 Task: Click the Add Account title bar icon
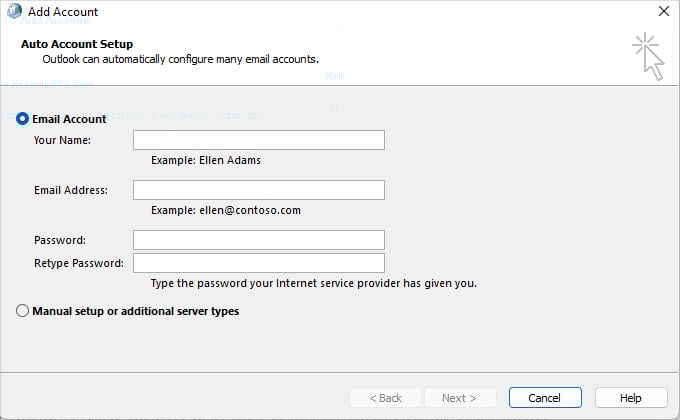13,12
